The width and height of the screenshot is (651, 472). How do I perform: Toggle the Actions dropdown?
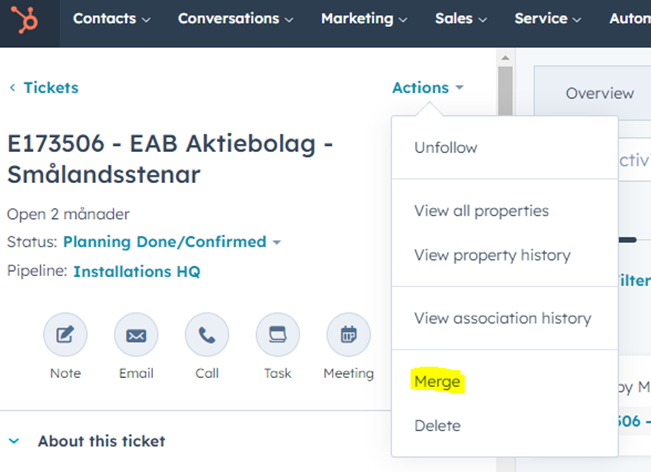[x=427, y=88]
